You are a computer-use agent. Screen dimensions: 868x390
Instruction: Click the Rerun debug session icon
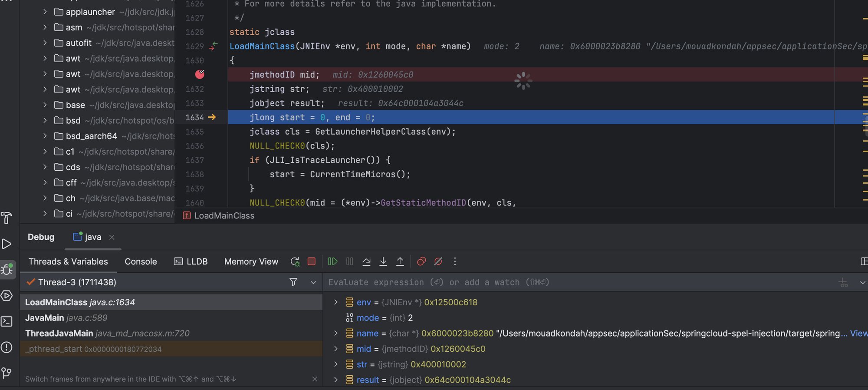[295, 261]
